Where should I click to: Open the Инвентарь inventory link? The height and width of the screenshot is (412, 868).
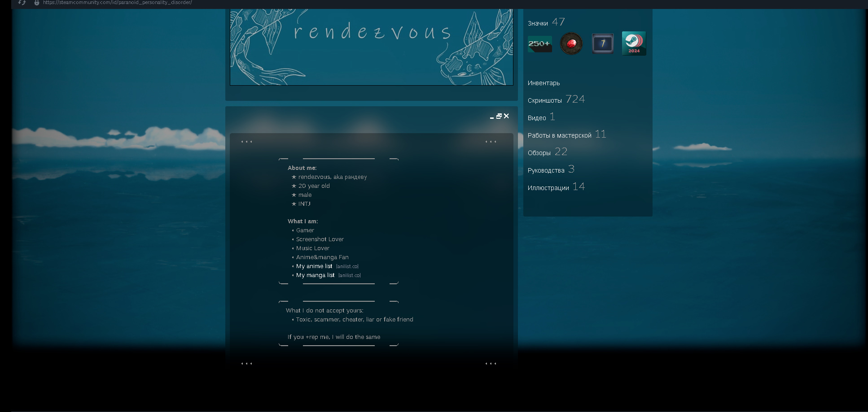click(x=544, y=83)
